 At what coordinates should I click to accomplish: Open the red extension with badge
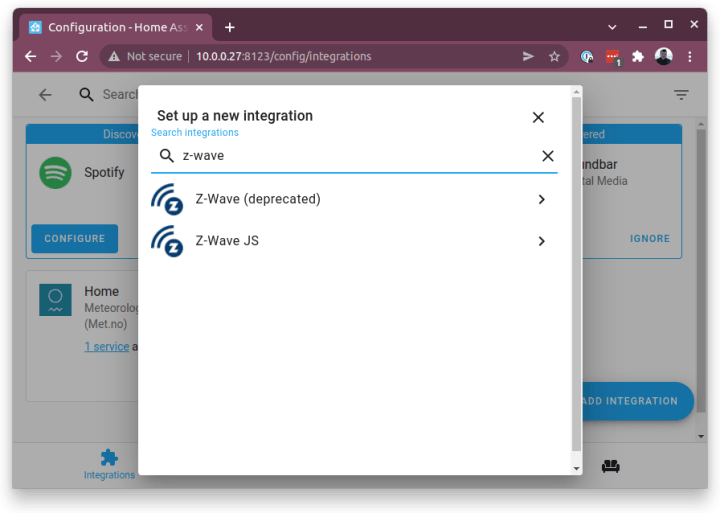pyautogui.click(x=613, y=58)
